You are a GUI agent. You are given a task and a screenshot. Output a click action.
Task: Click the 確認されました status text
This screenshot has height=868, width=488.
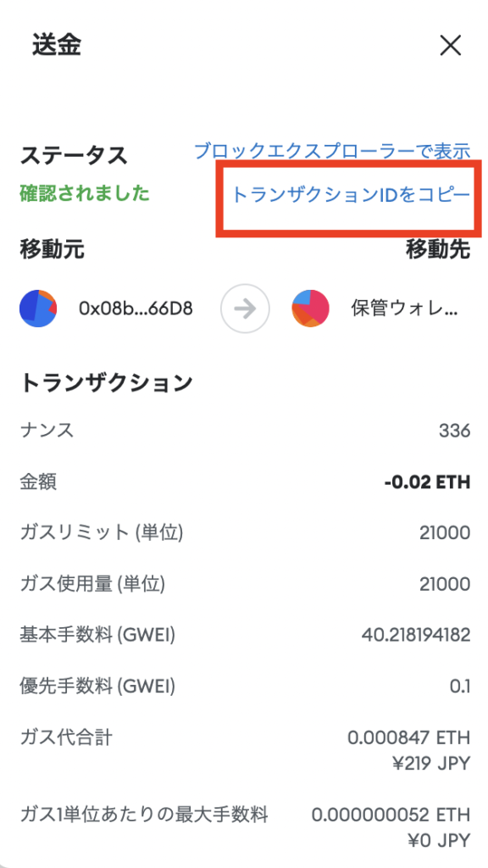[85, 194]
